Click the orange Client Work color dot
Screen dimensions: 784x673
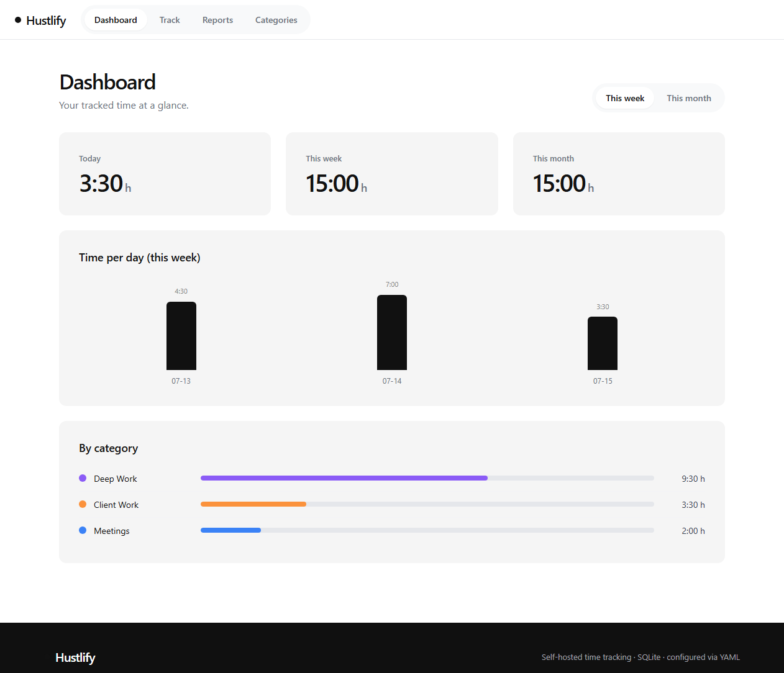pos(83,504)
